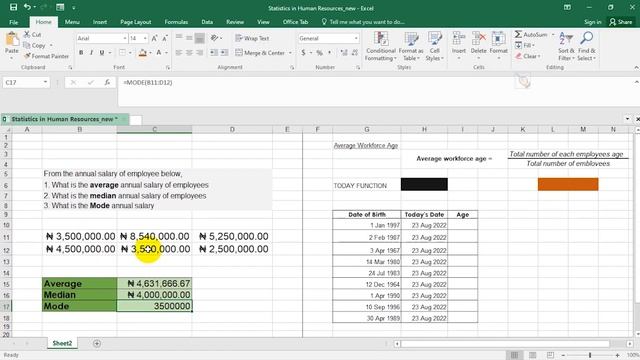This screenshot has height=360, width=640.
Task: Click the Sign in link
Action: pyautogui.click(x=592, y=22)
